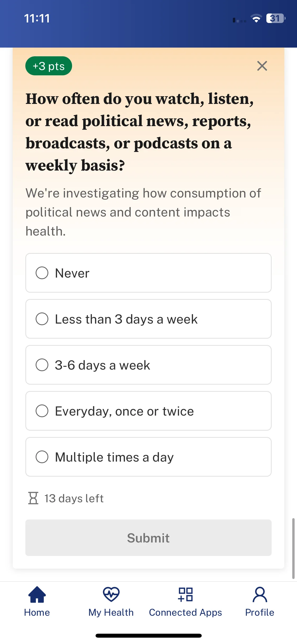The width and height of the screenshot is (297, 644).
Task: Choose 3-6 days a week option
Action: click(148, 365)
